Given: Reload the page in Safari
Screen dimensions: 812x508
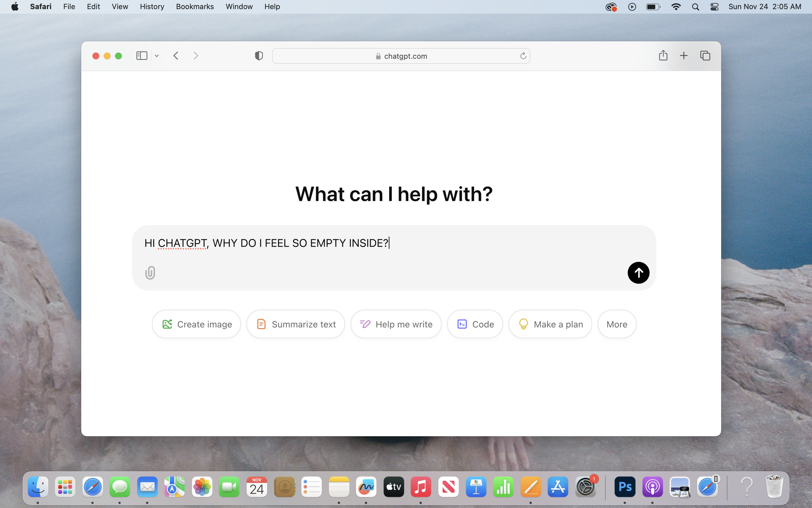Looking at the screenshot, I should click(523, 56).
